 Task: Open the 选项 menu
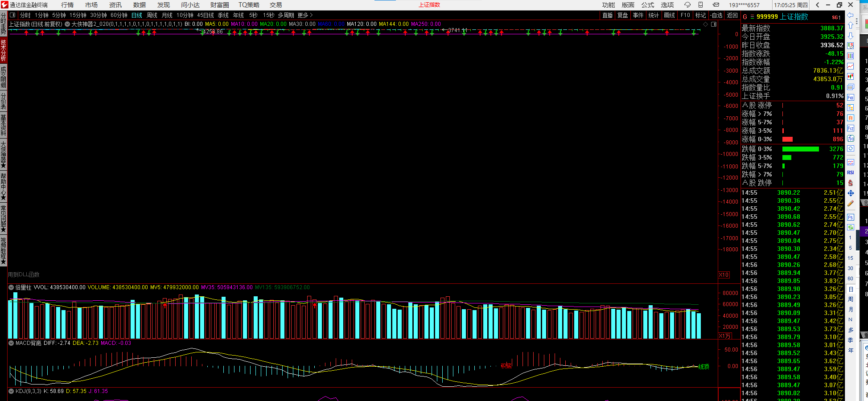667,5
